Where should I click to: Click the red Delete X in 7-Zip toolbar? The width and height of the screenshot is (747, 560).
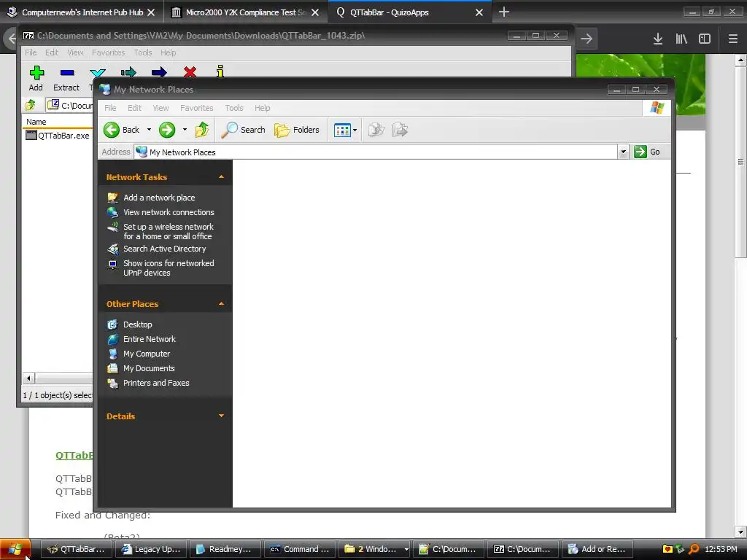tap(190, 72)
